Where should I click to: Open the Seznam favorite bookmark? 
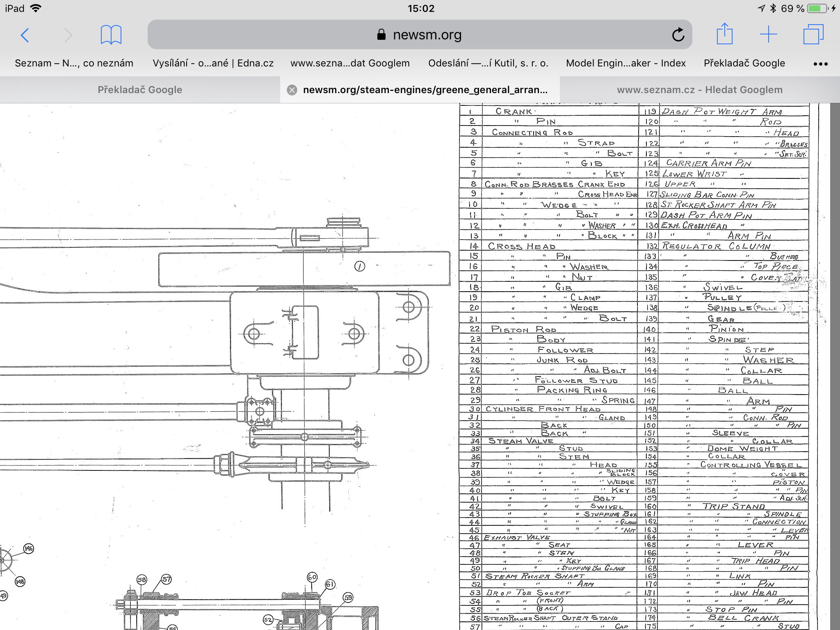(x=74, y=63)
